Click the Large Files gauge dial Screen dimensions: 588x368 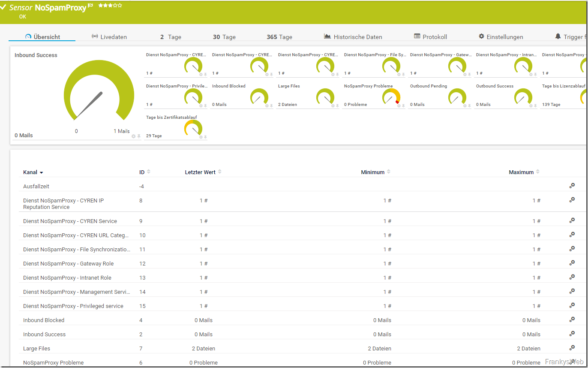coord(325,97)
